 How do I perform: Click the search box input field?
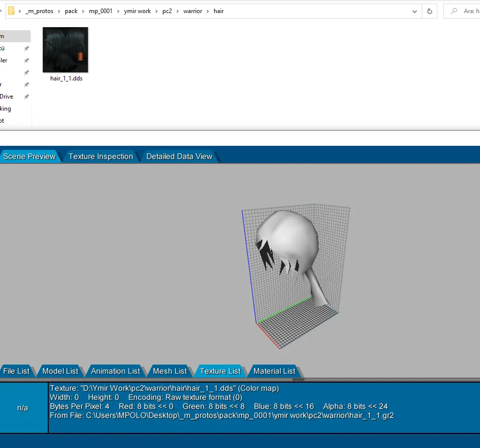pos(470,11)
